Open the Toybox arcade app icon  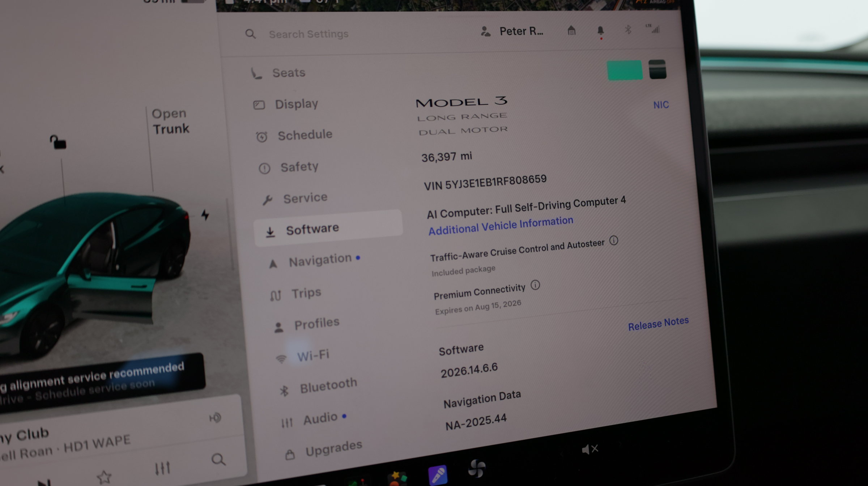click(x=397, y=478)
